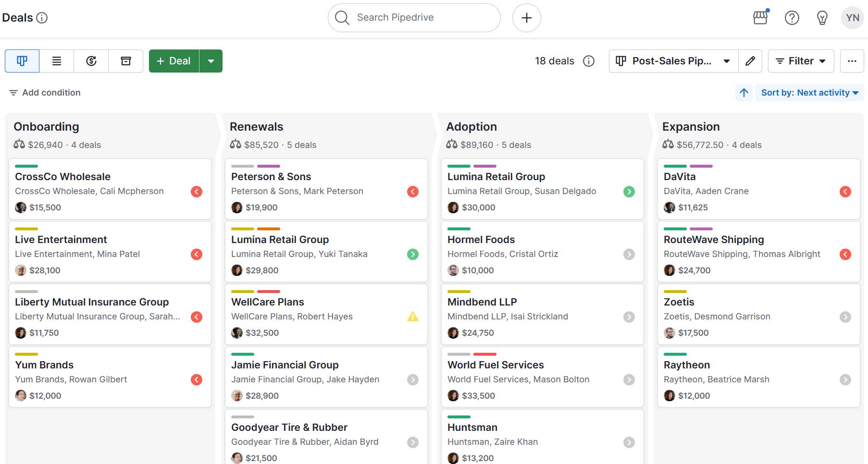Click activity arrow on Zoetis card

point(845,317)
